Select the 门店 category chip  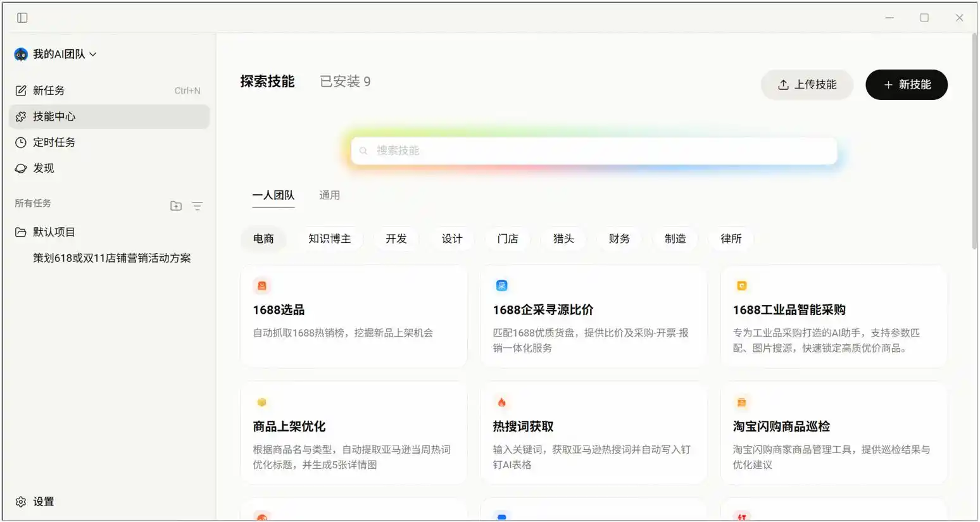508,239
